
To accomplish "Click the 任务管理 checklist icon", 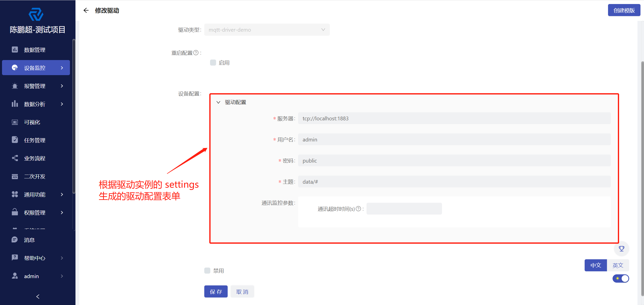I will pos(15,140).
